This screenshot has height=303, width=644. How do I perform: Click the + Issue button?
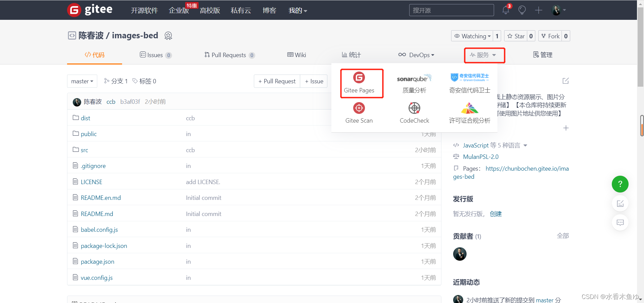(x=314, y=81)
